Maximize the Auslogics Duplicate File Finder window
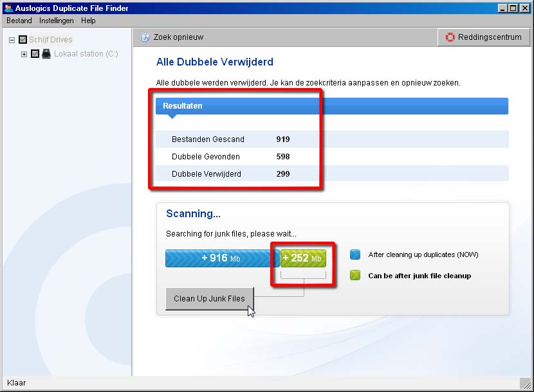Viewport: 534px width, 392px height. point(513,8)
